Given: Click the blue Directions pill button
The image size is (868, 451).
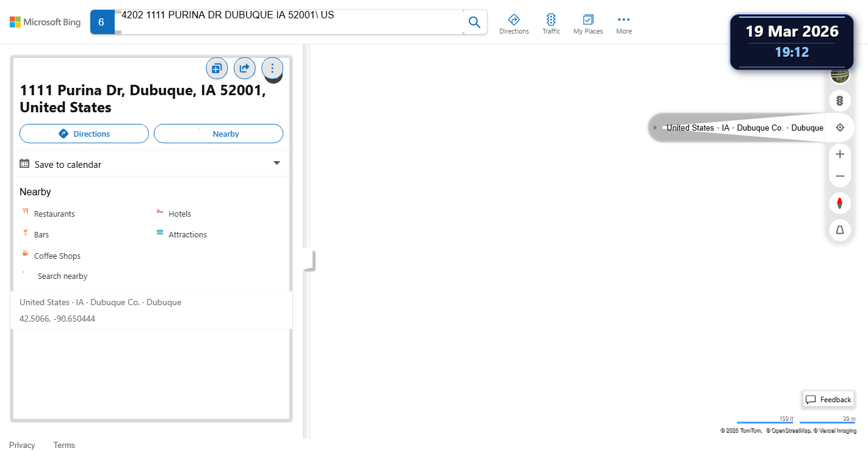Looking at the screenshot, I should coord(84,134).
